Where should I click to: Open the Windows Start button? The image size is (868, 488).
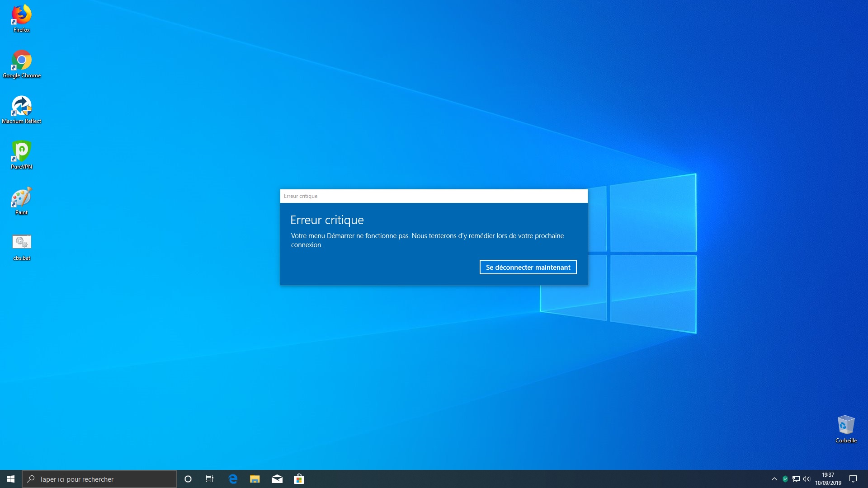point(11,479)
